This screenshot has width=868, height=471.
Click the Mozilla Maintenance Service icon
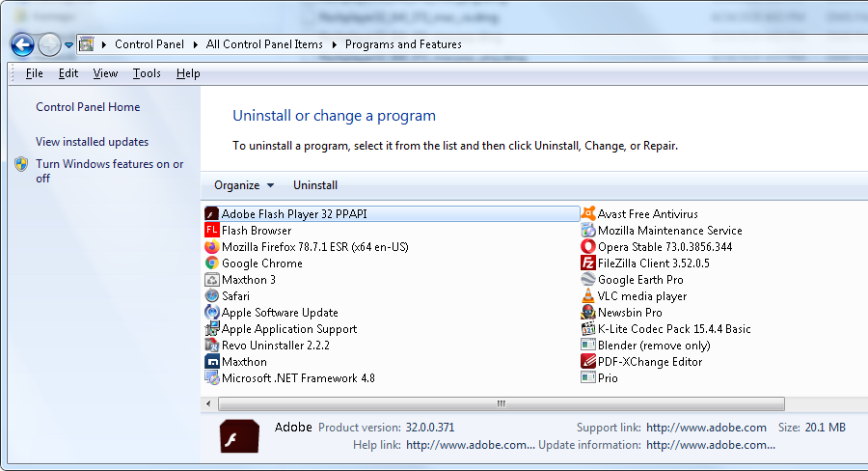tap(588, 230)
